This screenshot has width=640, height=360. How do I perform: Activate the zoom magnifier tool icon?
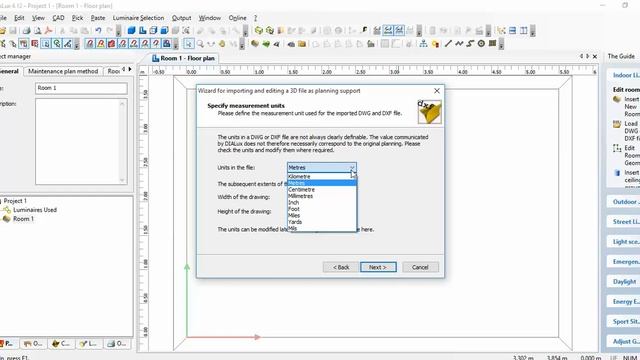200,43
